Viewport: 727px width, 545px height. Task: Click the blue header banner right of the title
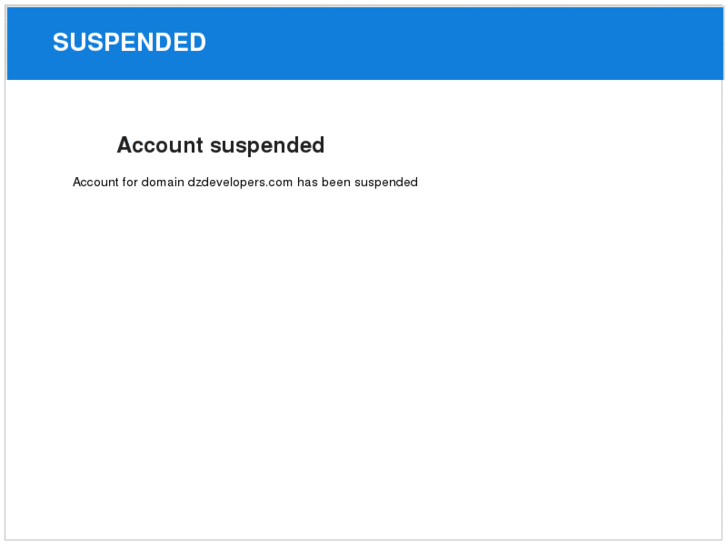[x=460, y=42]
